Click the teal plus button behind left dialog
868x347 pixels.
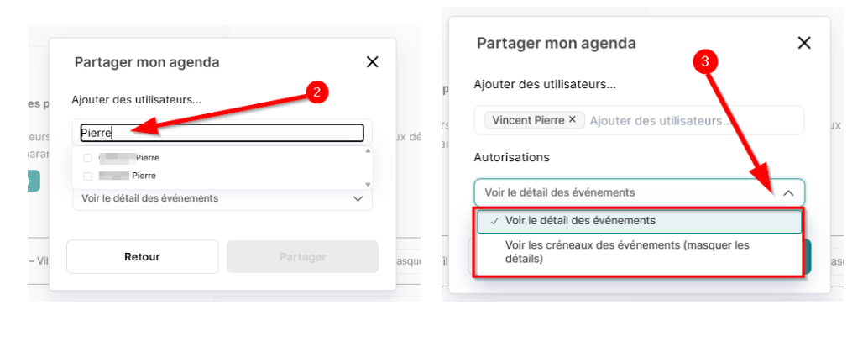coord(34,181)
